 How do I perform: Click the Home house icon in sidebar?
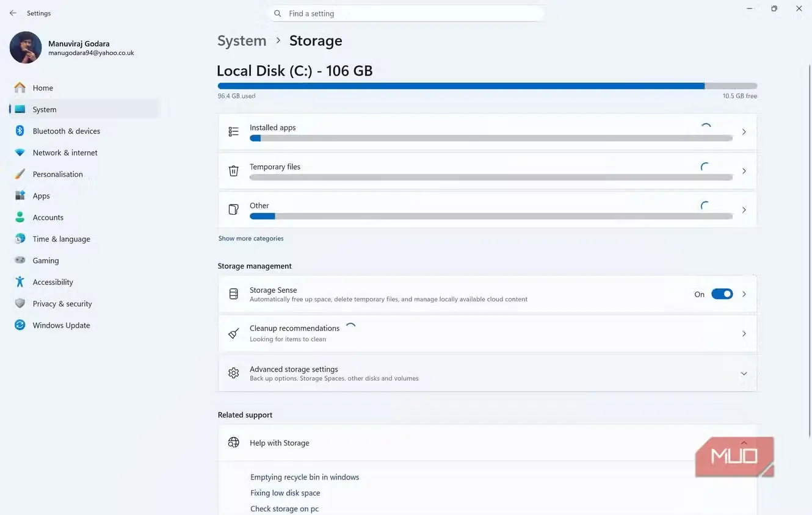tap(20, 88)
